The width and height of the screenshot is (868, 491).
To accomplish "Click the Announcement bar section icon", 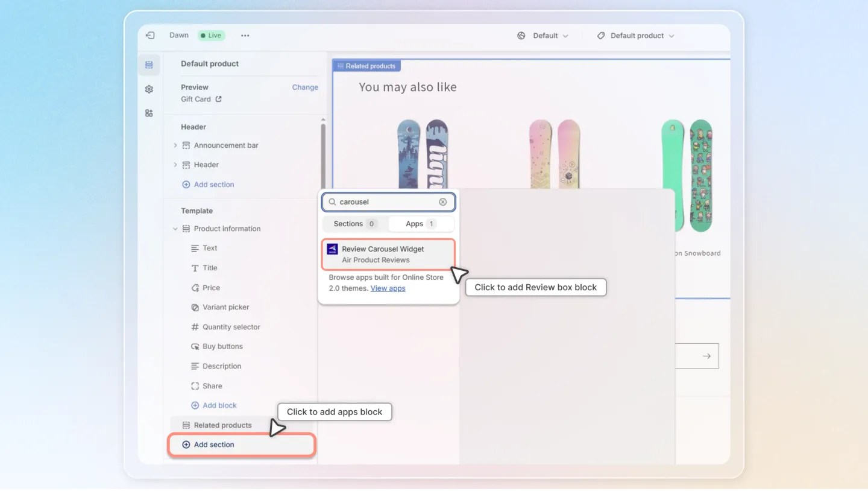I will 186,145.
